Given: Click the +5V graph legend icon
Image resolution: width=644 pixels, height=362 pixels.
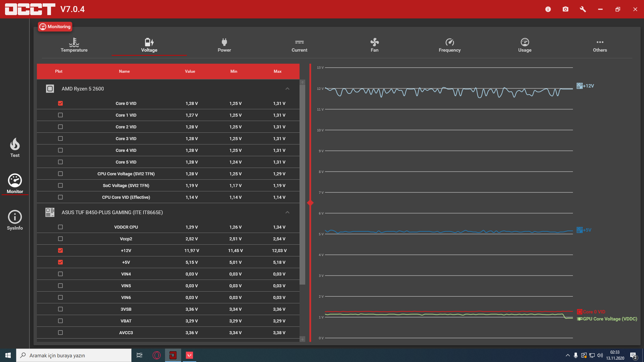Looking at the screenshot, I should pos(580,230).
